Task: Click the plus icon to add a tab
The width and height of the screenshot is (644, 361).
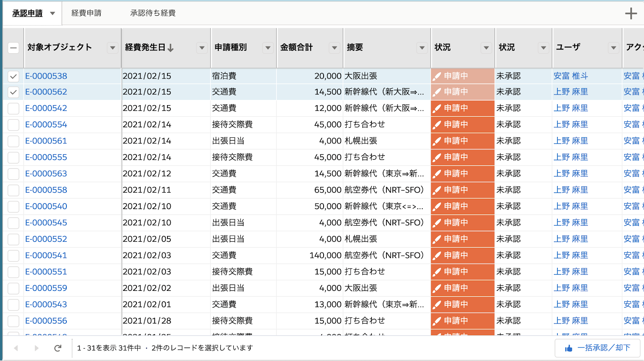Action: coord(631,13)
